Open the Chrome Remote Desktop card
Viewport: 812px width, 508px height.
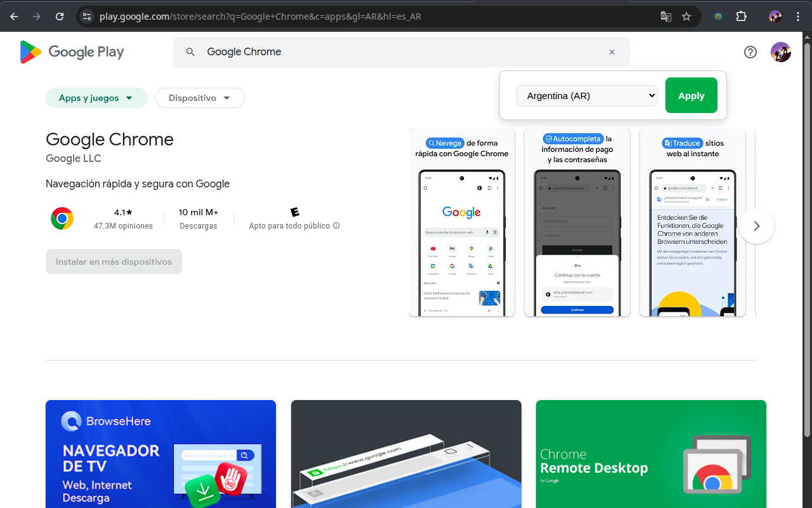pos(651,454)
